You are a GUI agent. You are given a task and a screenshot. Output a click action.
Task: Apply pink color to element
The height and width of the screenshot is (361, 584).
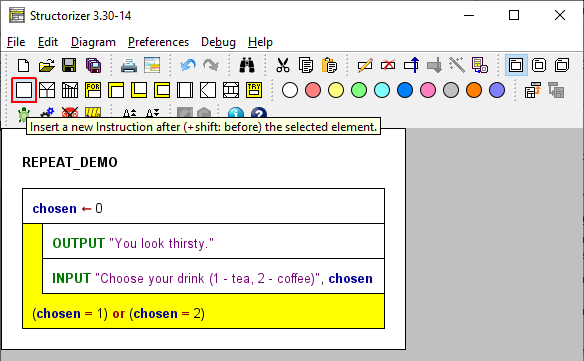point(428,90)
